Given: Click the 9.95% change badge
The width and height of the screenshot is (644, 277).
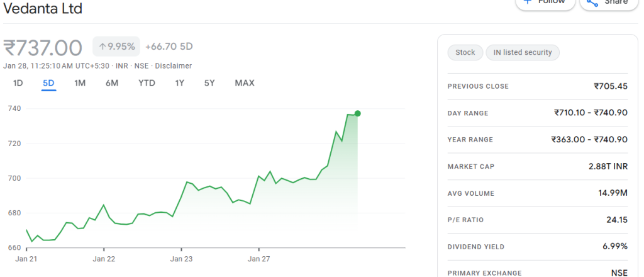Looking at the screenshot, I should point(116,47).
